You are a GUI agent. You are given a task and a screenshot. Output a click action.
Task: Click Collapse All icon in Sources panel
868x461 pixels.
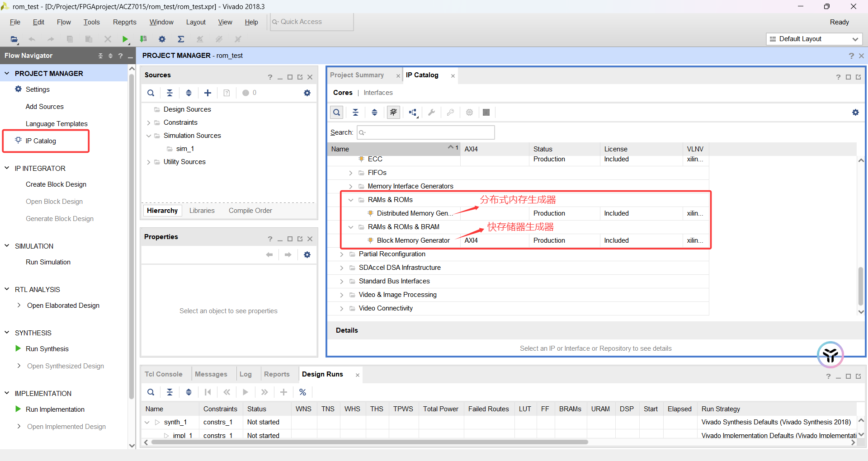(x=170, y=93)
